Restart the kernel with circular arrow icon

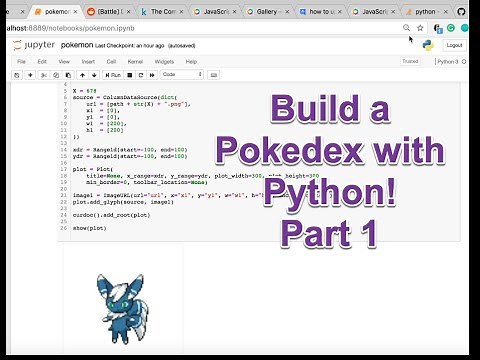(141, 75)
